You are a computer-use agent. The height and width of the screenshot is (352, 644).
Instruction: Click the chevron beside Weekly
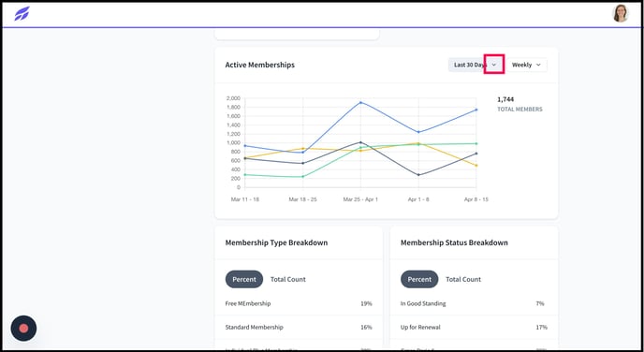[x=538, y=65]
